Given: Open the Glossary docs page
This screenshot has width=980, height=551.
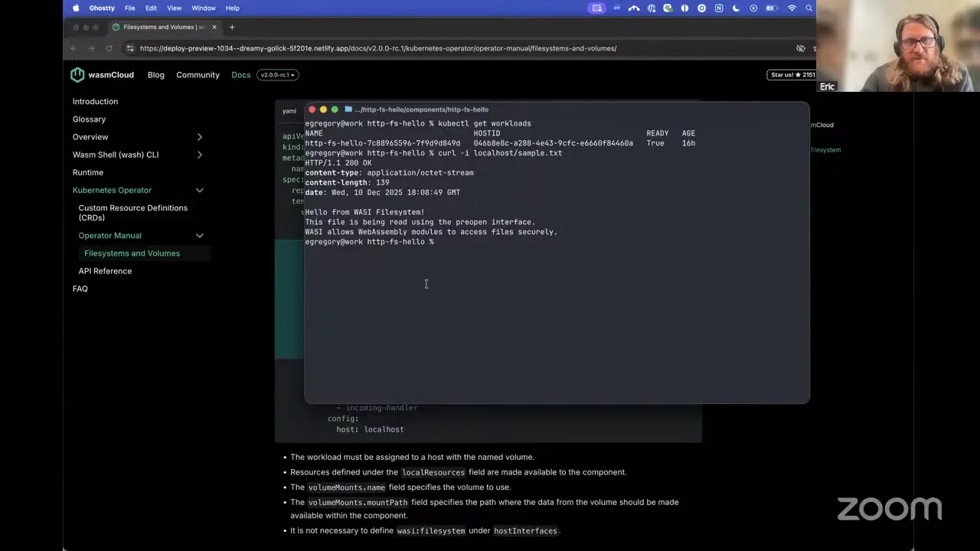Looking at the screenshot, I should point(89,119).
